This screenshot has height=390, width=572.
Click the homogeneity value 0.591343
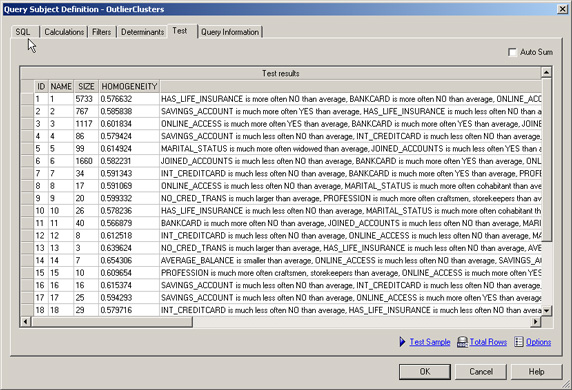[129, 173]
